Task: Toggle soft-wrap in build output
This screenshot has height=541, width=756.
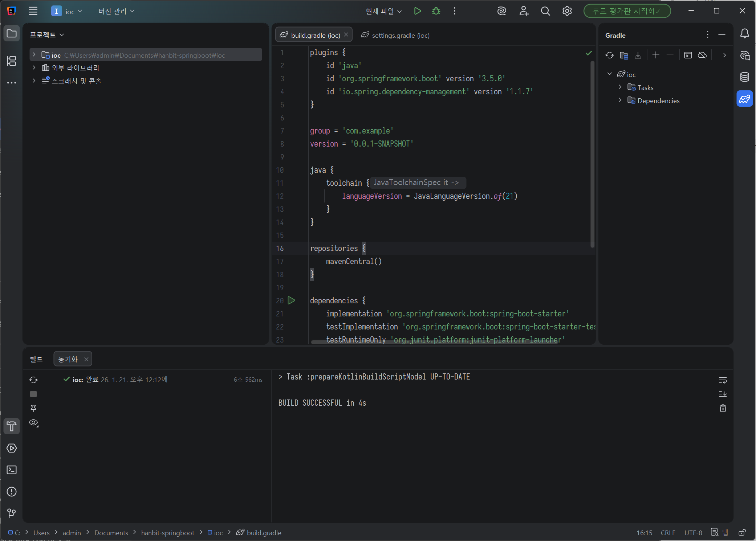Action: coord(723,380)
